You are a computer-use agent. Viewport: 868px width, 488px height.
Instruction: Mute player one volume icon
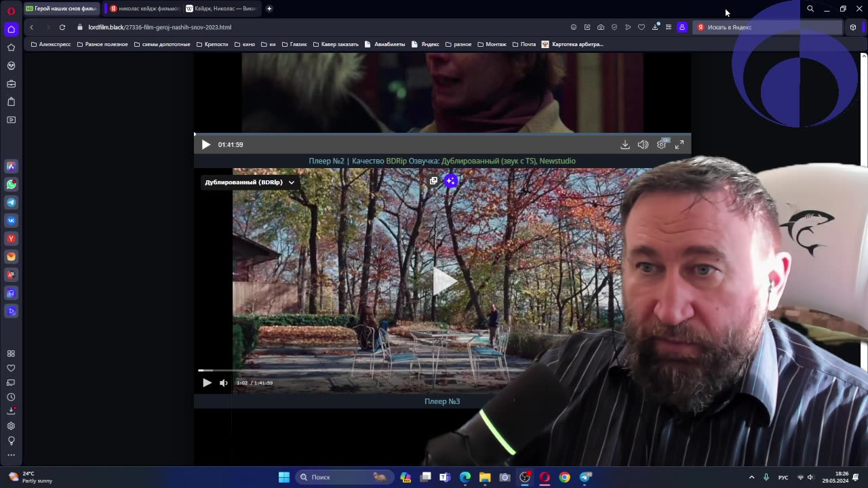[643, 144]
